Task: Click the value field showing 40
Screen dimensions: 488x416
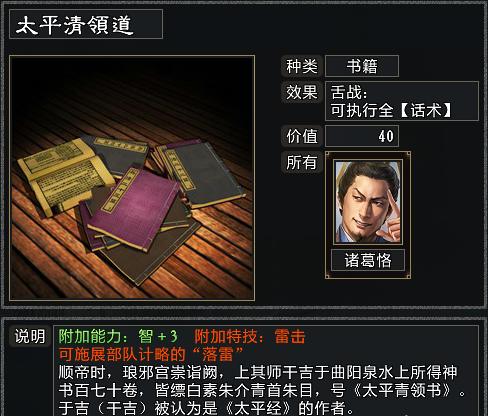Action: point(362,136)
